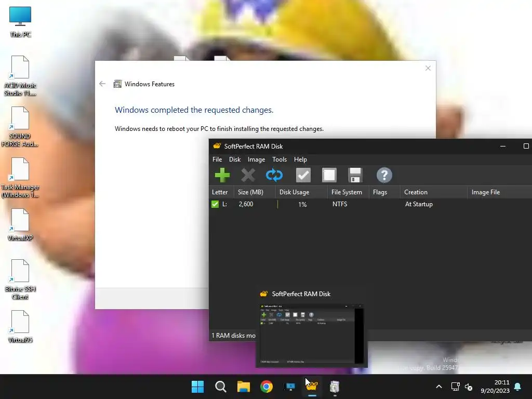Open taskbar Search
This screenshot has height=399, width=532.
coord(220,387)
